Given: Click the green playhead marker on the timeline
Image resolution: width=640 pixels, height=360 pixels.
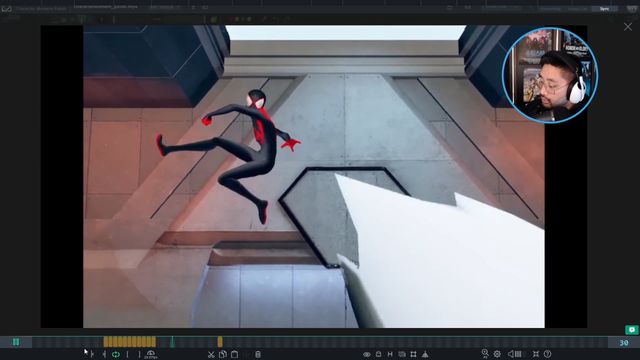Looking at the screenshot, I should [172, 342].
